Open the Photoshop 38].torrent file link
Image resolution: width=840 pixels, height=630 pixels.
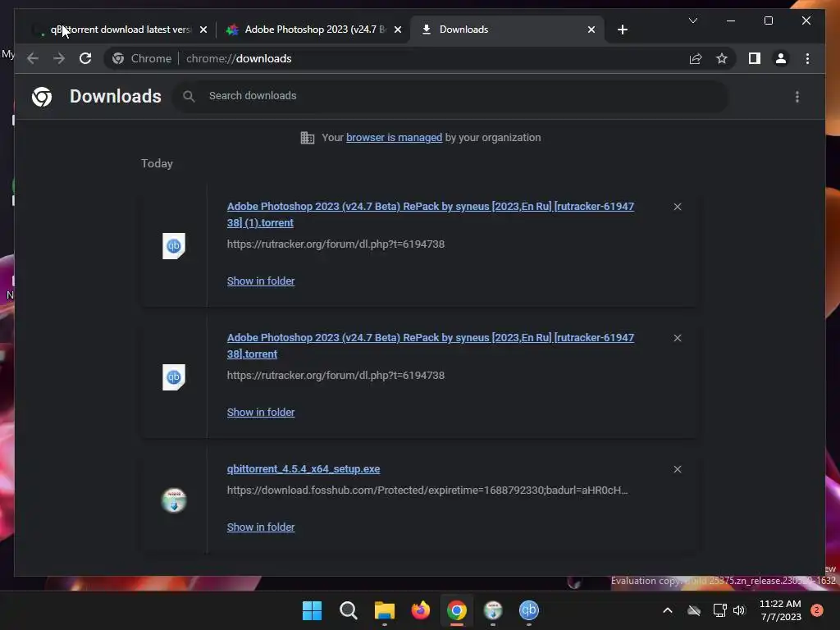[x=430, y=345]
